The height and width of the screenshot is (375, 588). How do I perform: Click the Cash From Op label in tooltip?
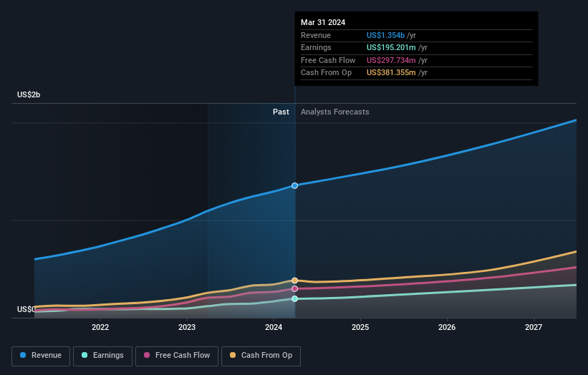[327, 73]
